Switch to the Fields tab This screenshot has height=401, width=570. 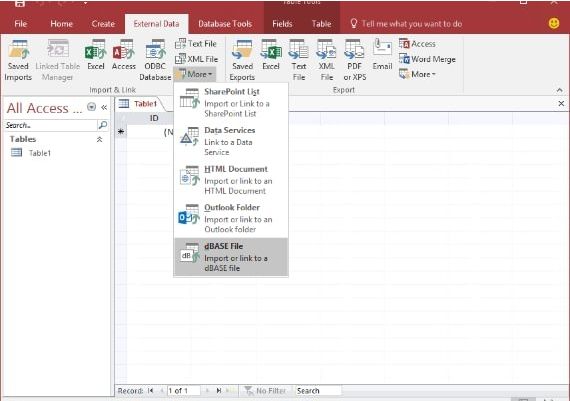click(x=282, y=24)
